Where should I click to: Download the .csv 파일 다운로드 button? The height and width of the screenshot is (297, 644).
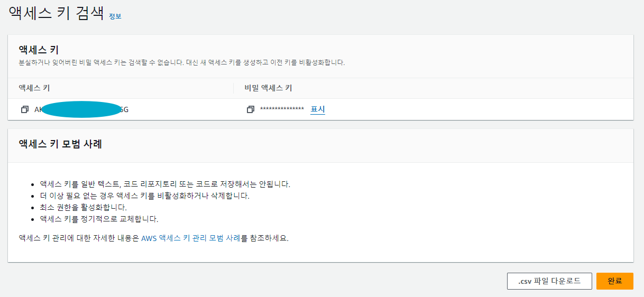pos(549,281)
